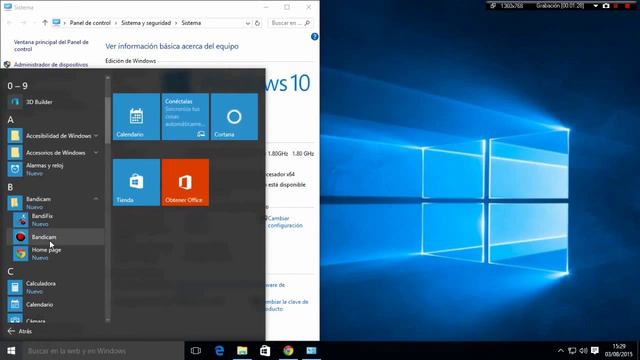Viewport: 640px width, 360px height.
Task: Open the Tienda store tile
Action: (x=136, y=182)
